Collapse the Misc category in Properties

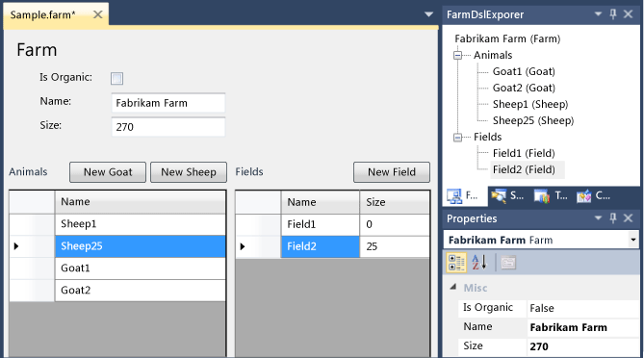tap(453, 288)
